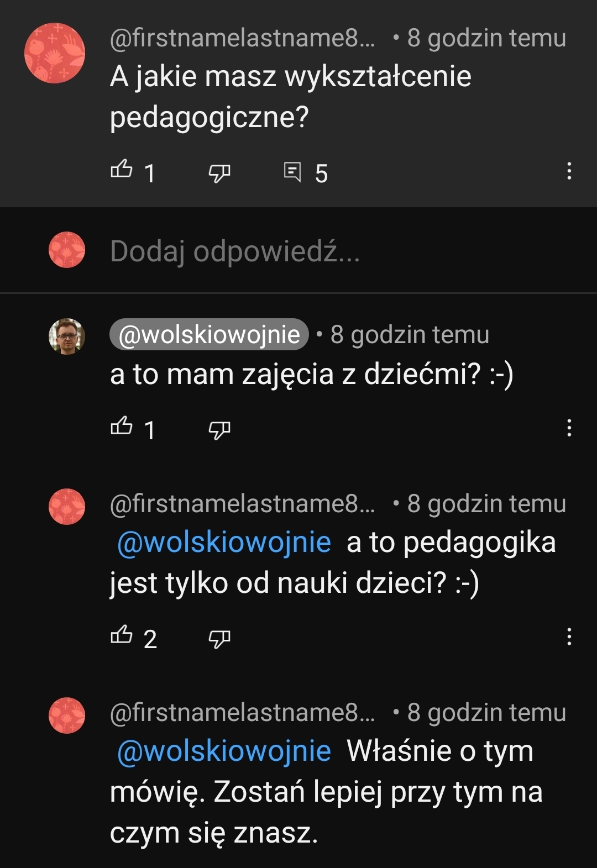Viewport: 597px width, 868px height.
Task: Dislike the reply "a to mam zajęcia z dziećmi"
Action: tap(219, 430)
